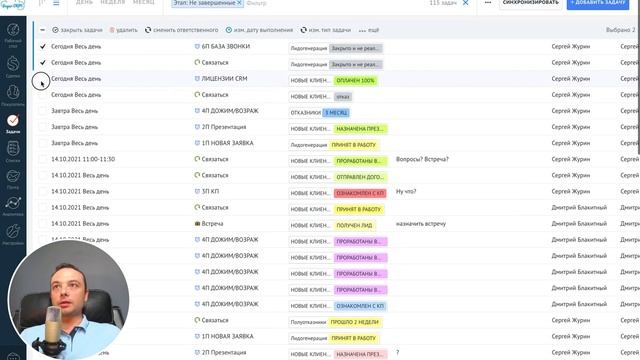Switch to list view icon in top bar
640x360 pixels.
tap(56, 3)
